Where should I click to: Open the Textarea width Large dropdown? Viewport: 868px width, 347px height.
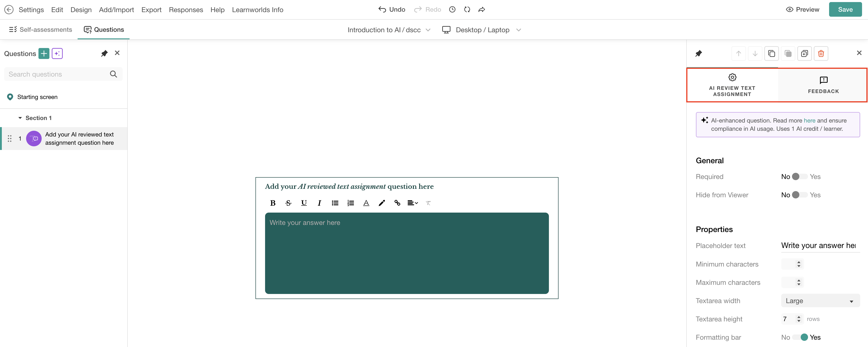[x=820, y=301]
